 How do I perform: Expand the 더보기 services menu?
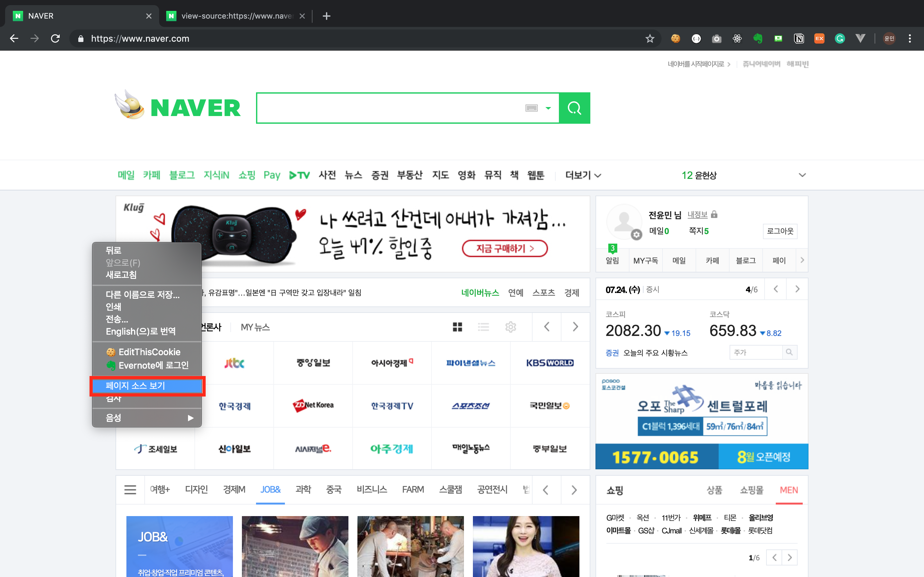(x=583, y=175)
